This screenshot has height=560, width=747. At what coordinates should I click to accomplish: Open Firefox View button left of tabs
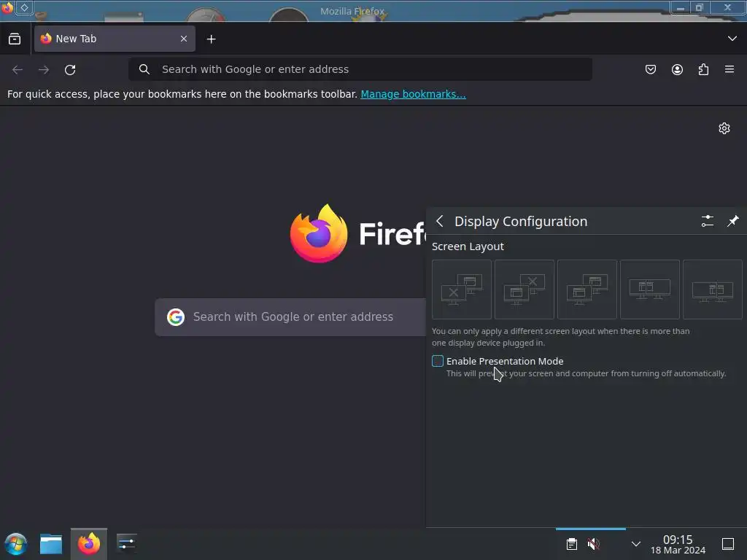point(15,39)
